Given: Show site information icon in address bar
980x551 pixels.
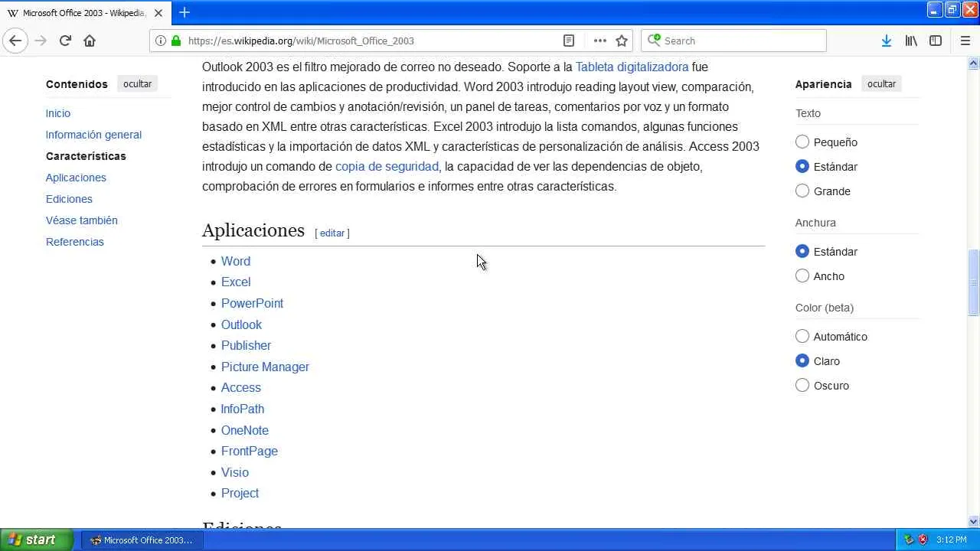Looking at the screenshot, I should tap(160, 41).
